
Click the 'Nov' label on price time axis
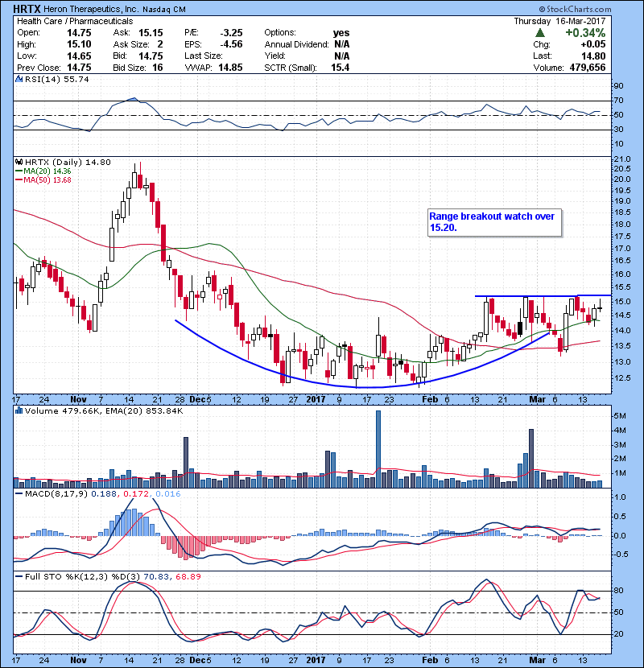pyautogui.click(x=78, y=400)
